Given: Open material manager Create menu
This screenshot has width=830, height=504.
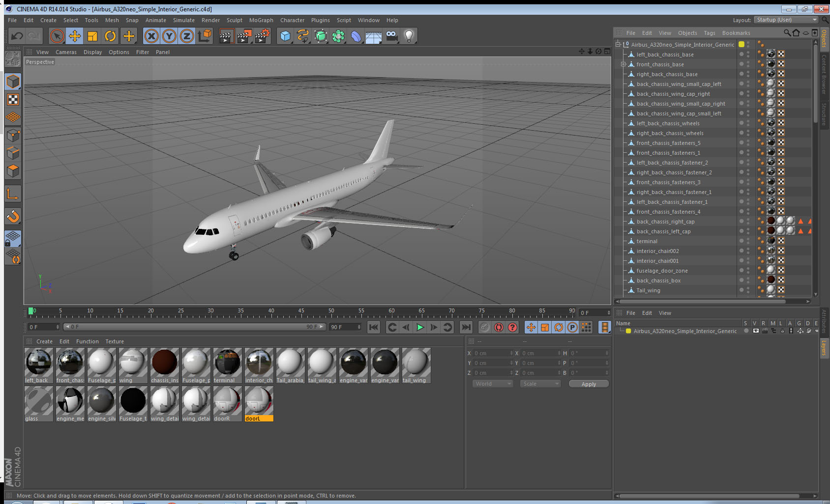Looking at the screenshot, I should 44,341.
